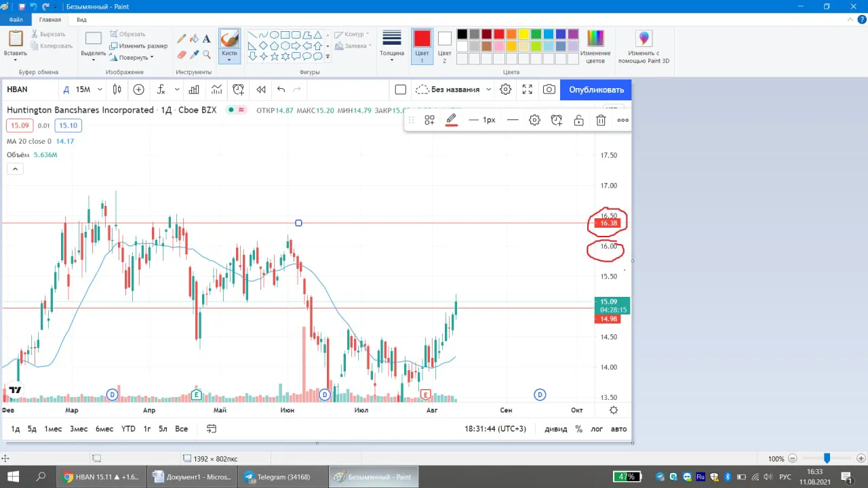Redo the action in Paint's title bar
This screenshot has height=488, width=868.
pos(46,6)
